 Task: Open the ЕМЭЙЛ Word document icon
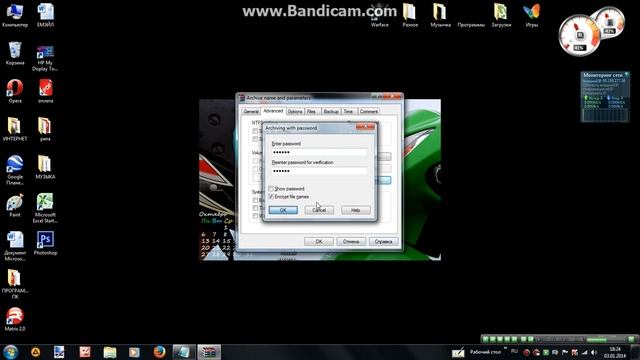point(45,16)
